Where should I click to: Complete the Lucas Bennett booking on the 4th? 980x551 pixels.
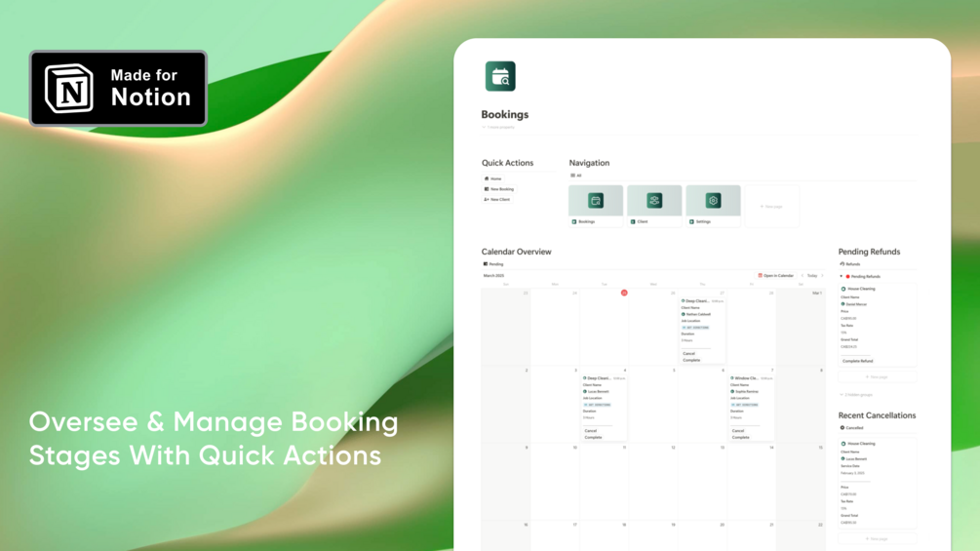tap(593, 437)
